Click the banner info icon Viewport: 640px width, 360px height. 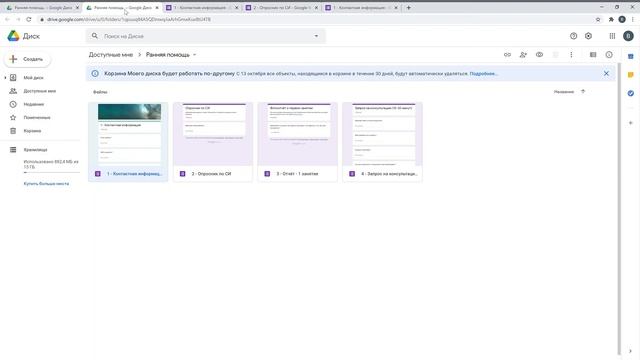pos(95,73)
